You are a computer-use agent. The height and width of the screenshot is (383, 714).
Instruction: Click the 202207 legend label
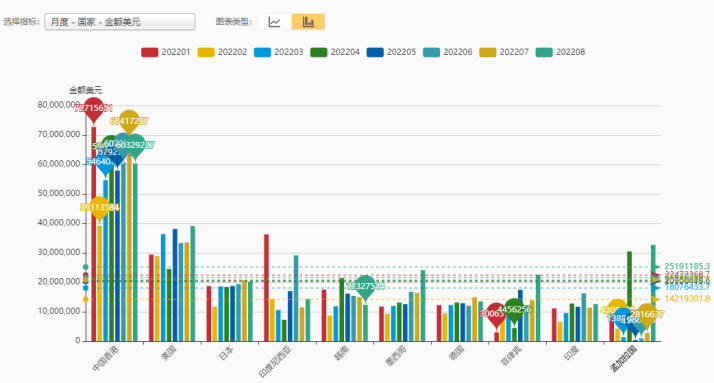(514, 52)
